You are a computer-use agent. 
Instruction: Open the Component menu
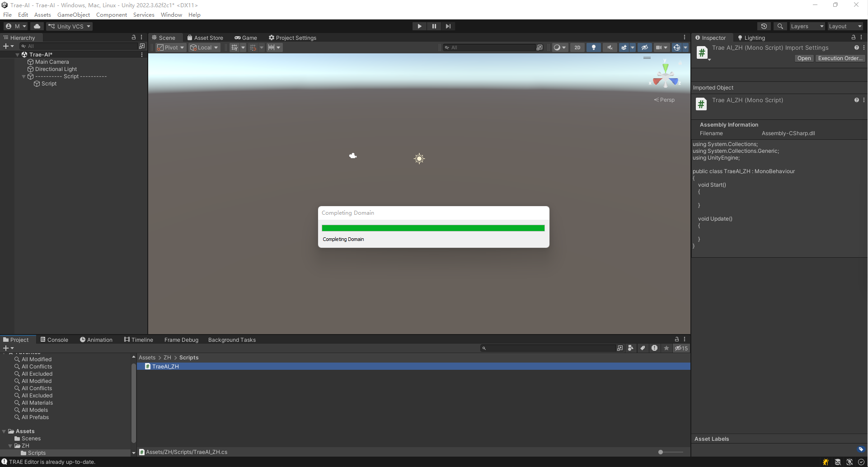coord(112,15)
